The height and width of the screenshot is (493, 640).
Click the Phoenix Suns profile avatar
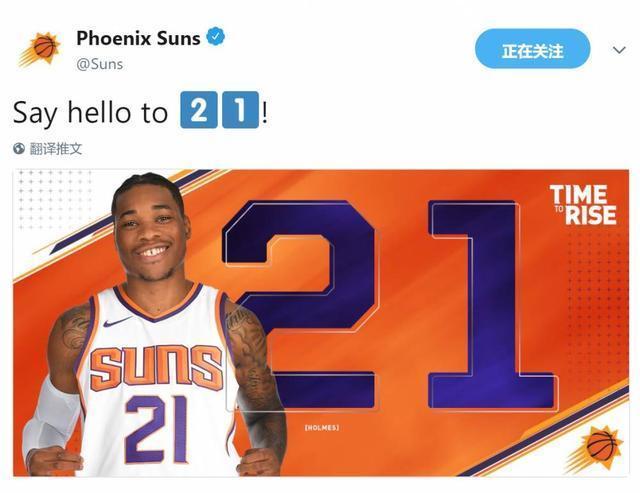39,50
